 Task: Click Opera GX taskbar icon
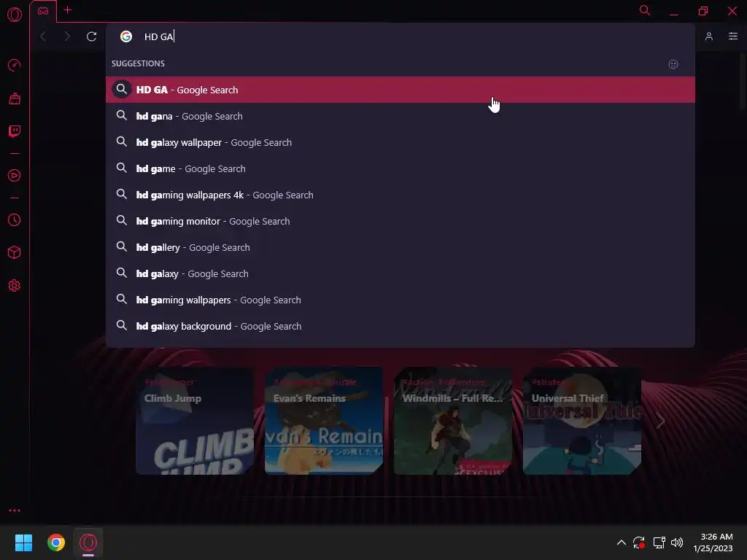pyautogui.click(x=88, y=542)
